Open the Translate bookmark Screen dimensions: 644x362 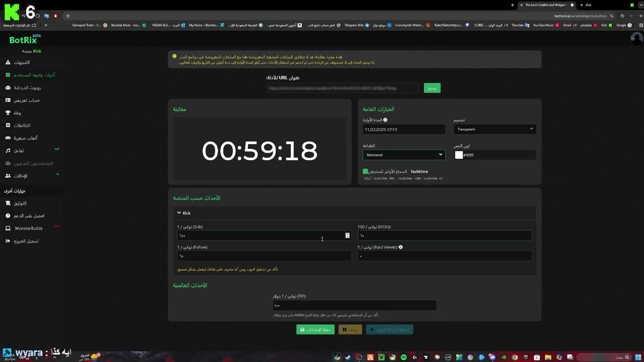click(x=520, y=25)
